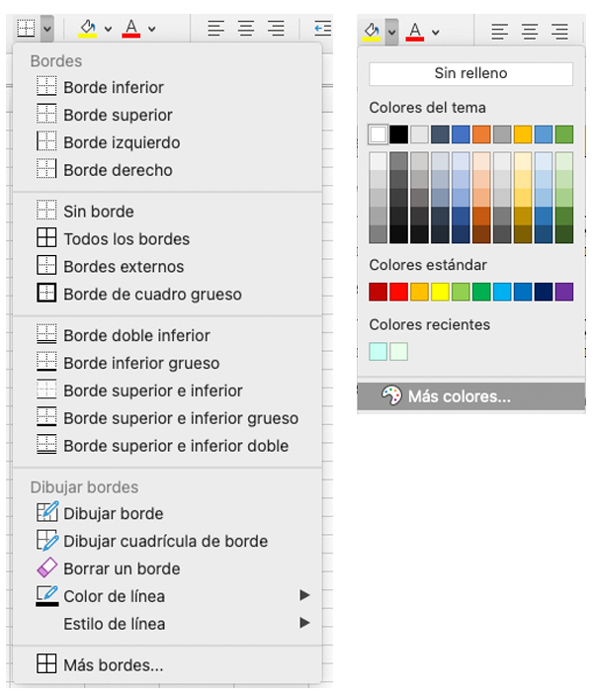Click the decrease indent icon
593x700 pixels.
322,29
